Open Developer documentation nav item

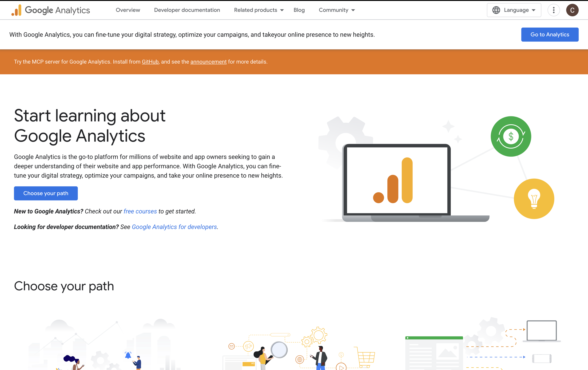[x=187, y=10]
